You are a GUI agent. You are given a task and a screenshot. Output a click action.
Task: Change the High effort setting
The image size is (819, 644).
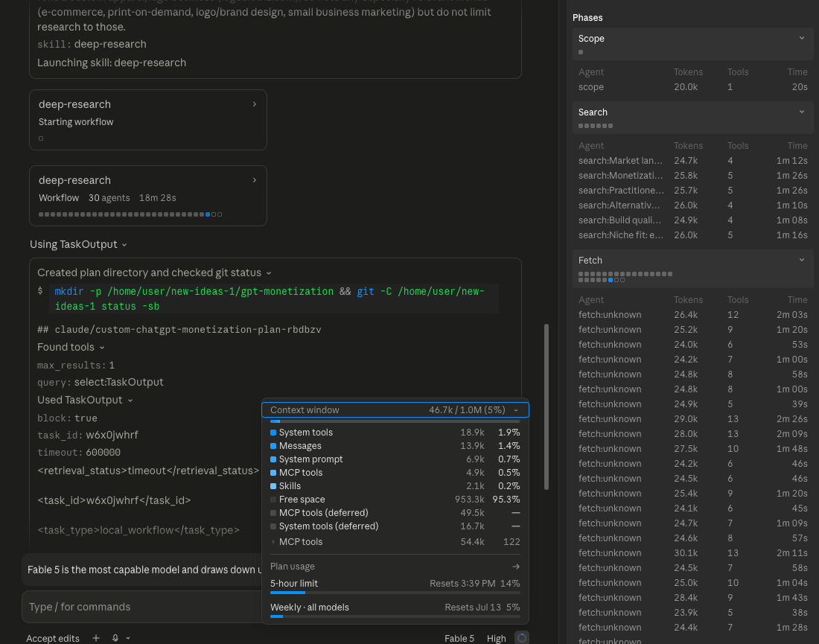[x=496, y=638]
